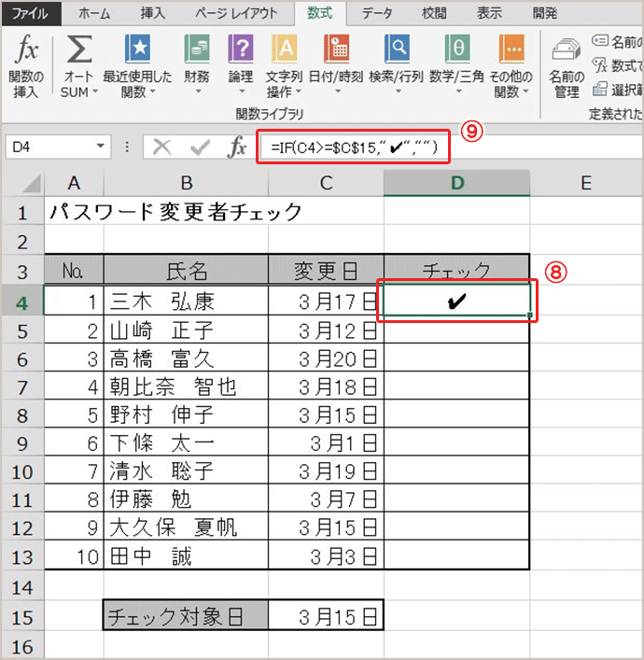The height and width of the screenshot is (660, 644).
Task: Select column C header
Action: pyautogui.click(x=327, y=184)
